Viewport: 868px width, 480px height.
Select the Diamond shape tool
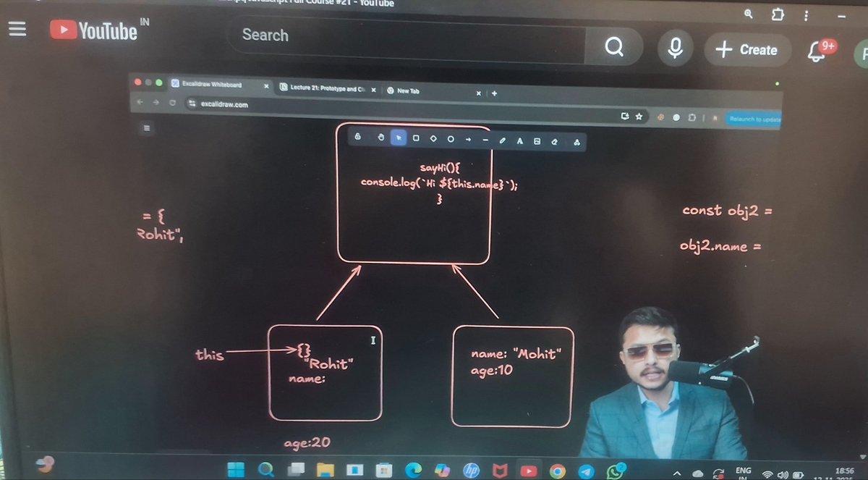[x=434, y=138]
